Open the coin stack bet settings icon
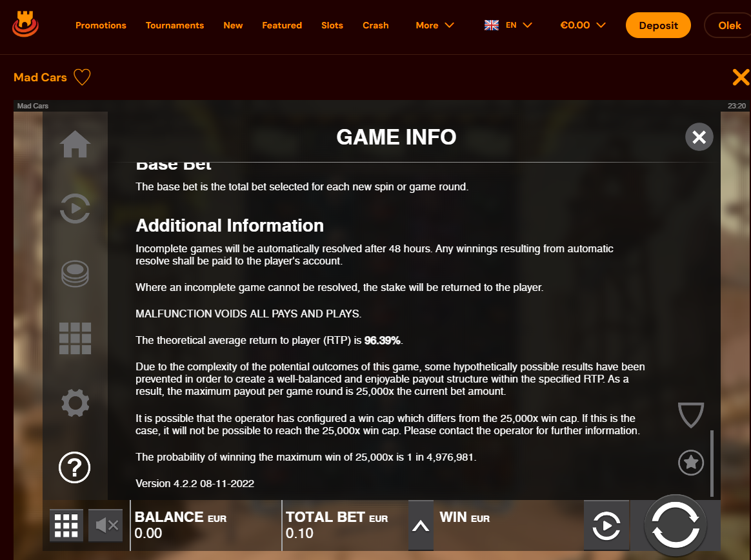The width and height of the screenshot is (751, 560). 75,274
